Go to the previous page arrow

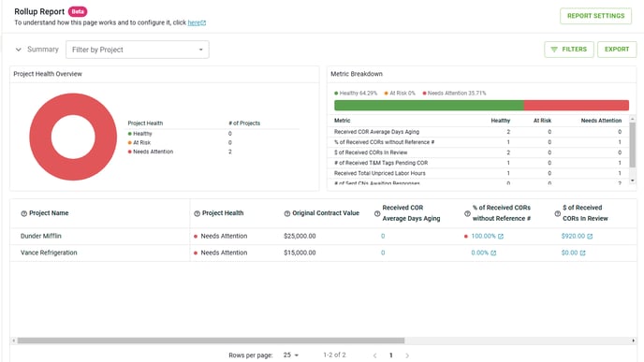tap(374, 355)
